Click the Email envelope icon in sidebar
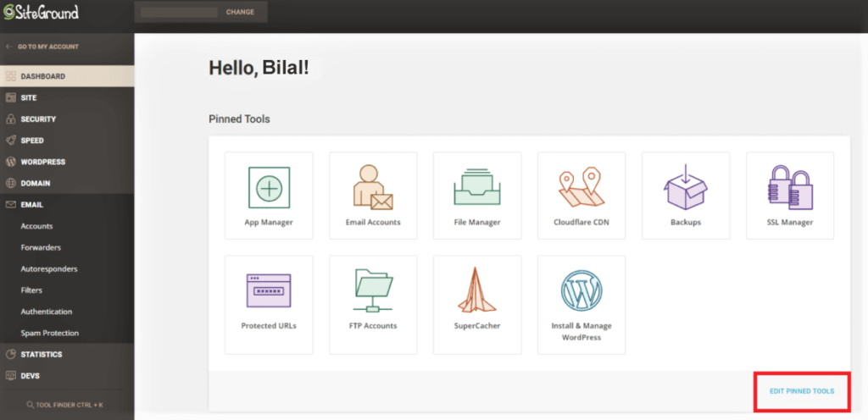Image resolution: width=868 pixels, height=420 pixels. pyautogui.click(x=10, y=204)
